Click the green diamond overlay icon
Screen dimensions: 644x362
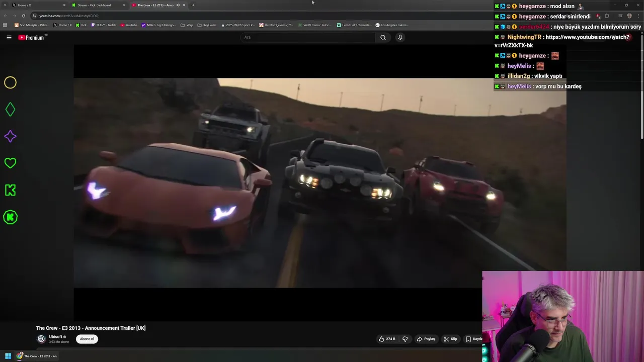click(11, 110)
